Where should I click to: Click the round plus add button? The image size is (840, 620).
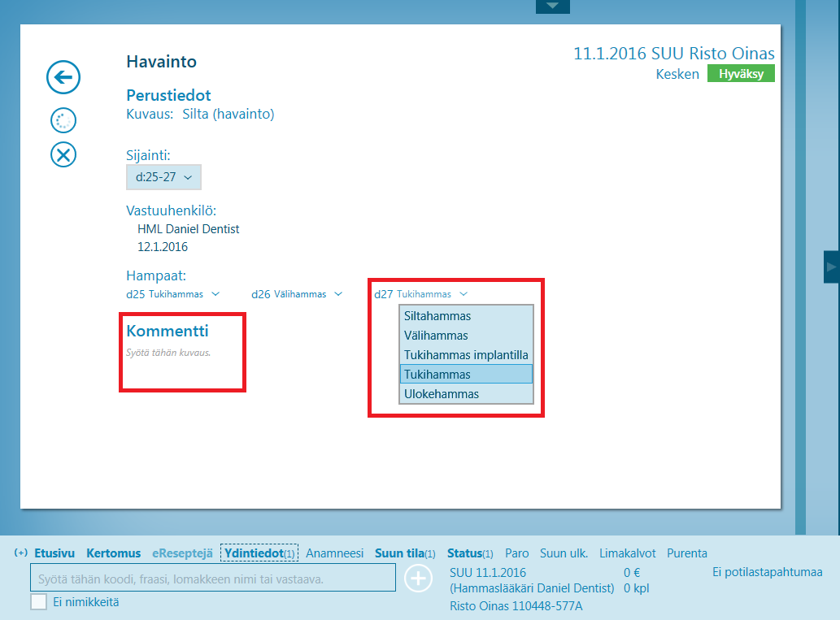pos(419,579)
